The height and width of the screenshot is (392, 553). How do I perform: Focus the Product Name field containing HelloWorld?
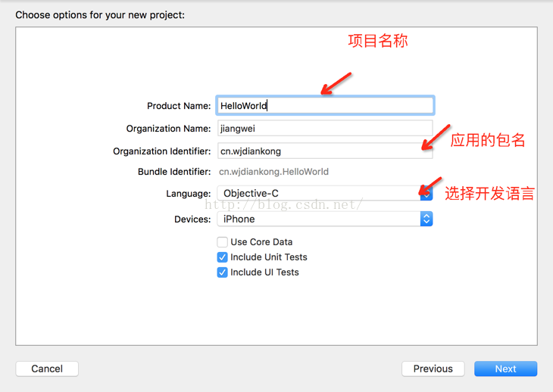tap(325, 105)
